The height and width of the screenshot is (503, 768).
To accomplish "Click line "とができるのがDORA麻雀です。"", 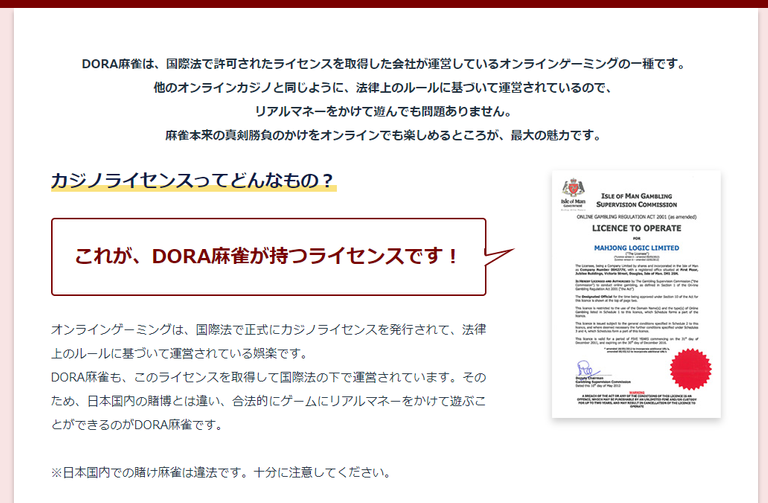I will [x=137, y=425].
